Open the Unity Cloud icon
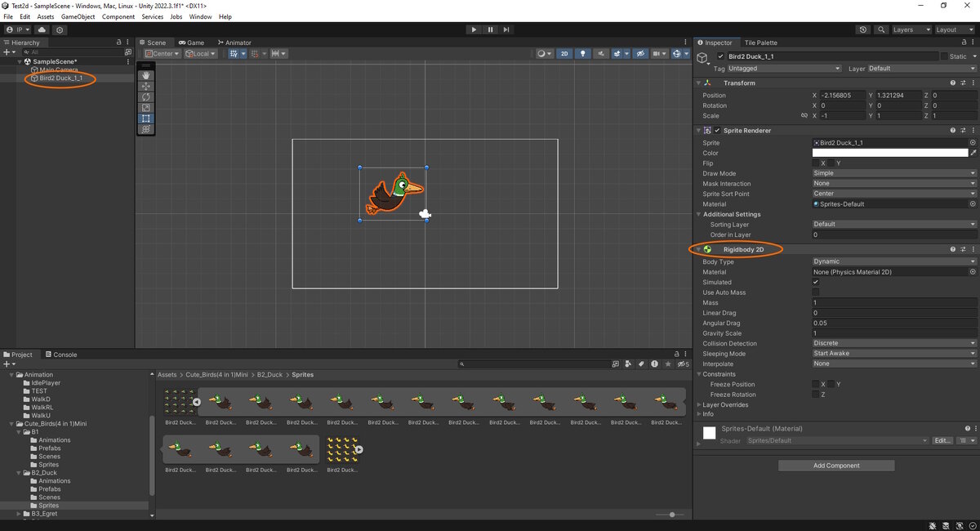Viewport: 980px width, 531px height. pos(42,29)
